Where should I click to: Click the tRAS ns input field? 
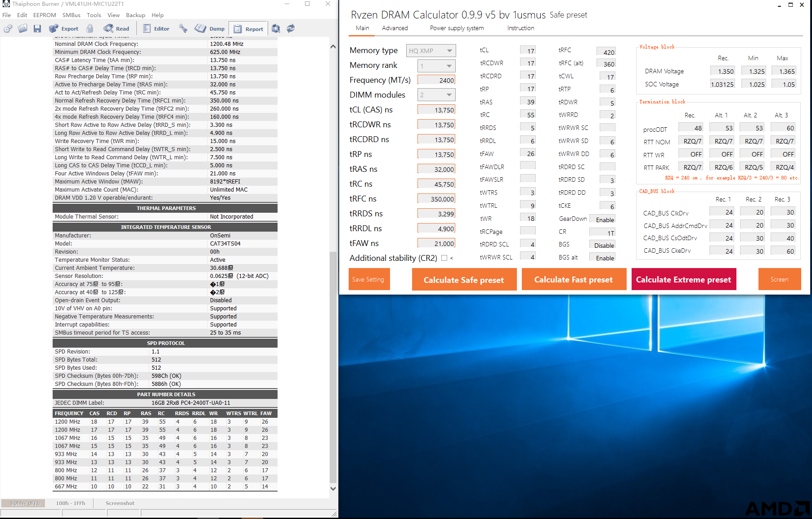pyautogui.click(x=436, y=169)
